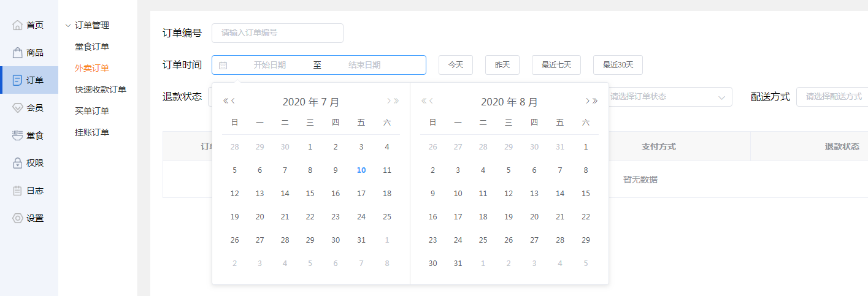Click the 最近30天 quick filter button
Screen dimensions: 868x296
coord(618,65)
